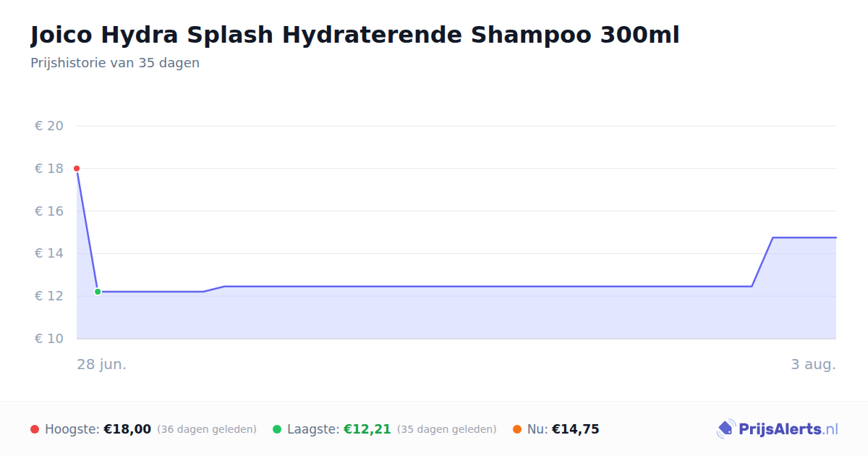
Task: Click the € 20 axis label
Action: (49, 126)
